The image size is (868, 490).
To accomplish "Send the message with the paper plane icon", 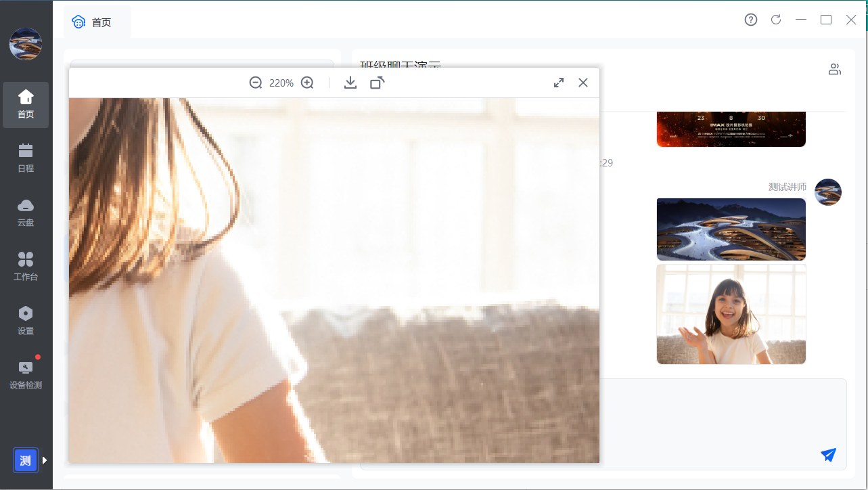I will (x=829, y=455).
